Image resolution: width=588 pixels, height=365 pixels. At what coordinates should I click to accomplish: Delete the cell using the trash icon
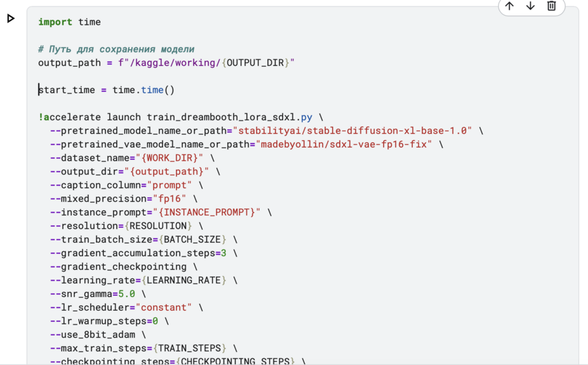(551, 6)
